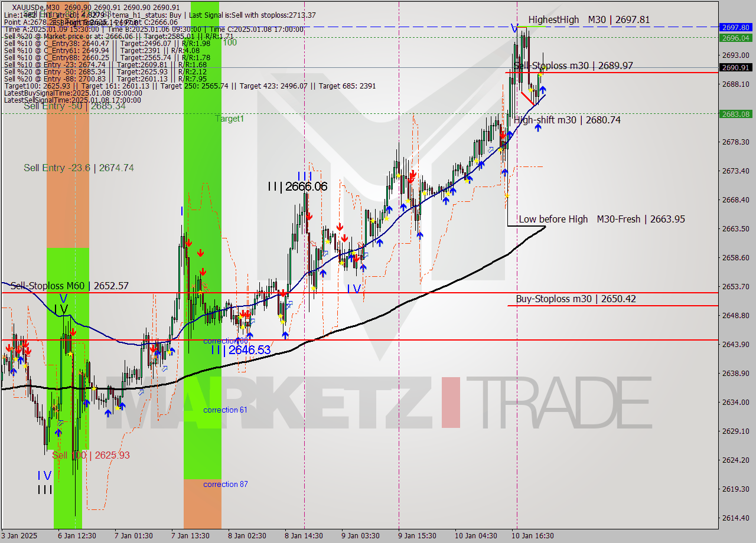Viewport: 756px width, 543px height.
Task: Click the correction 61 label
Action: [x=225, y=410]
